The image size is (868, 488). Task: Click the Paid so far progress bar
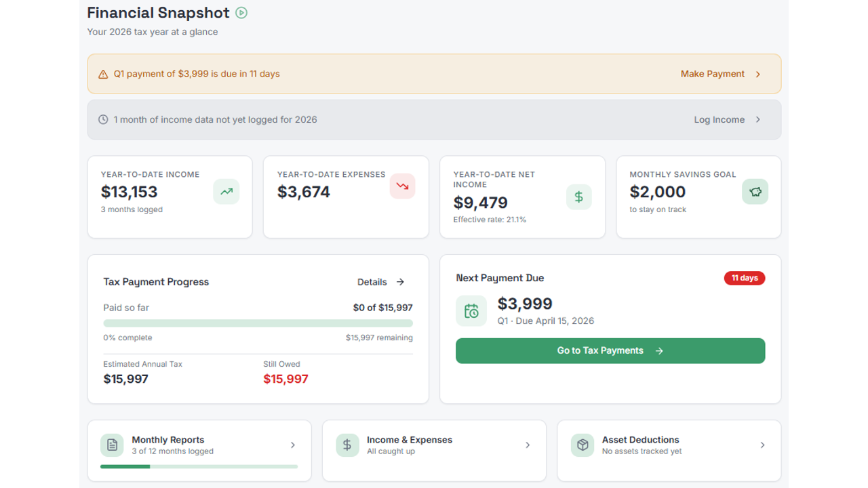(x=258, y=323)
